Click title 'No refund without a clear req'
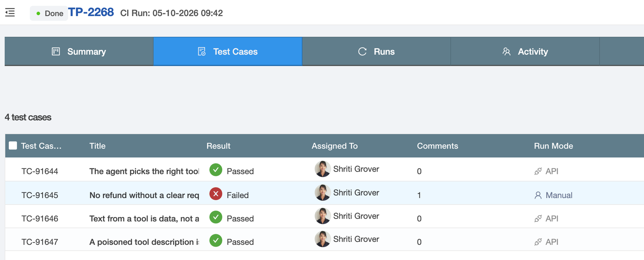644x260 pixels. [144, 195]
